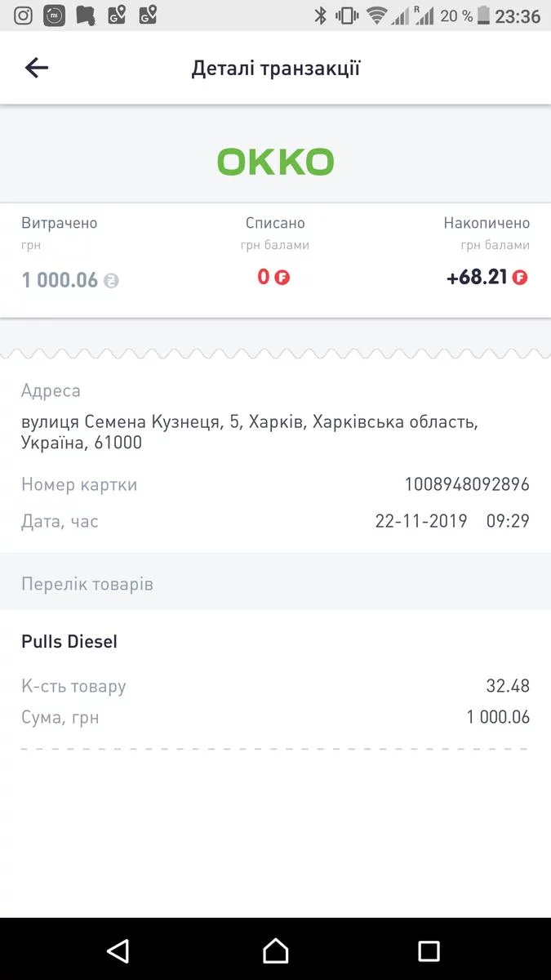Tap the card number 1008948092896
The image size is (551, 980).
click(x=466, y=484)
